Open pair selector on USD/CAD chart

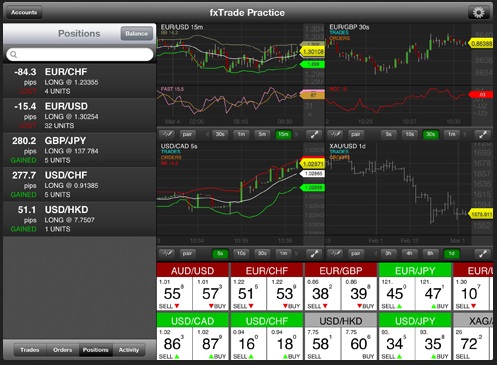point(187,253)
